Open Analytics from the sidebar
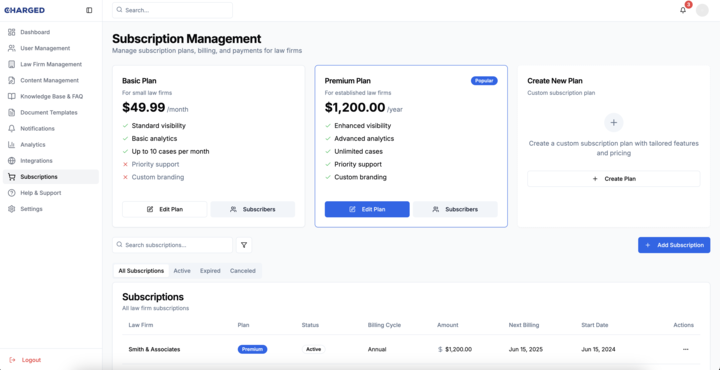The width and height of the screenshot is (720, 370). [51, 145]
